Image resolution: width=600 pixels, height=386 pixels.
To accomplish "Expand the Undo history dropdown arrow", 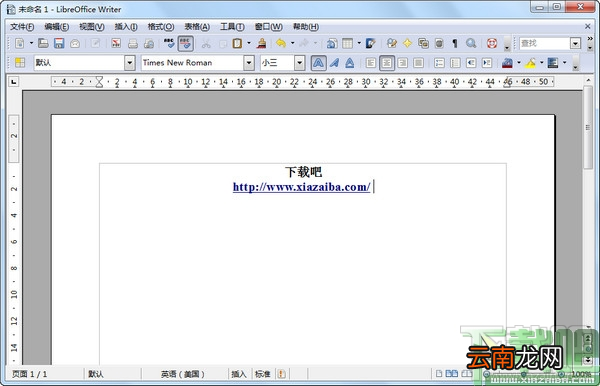I will click(x=293, y=43).
